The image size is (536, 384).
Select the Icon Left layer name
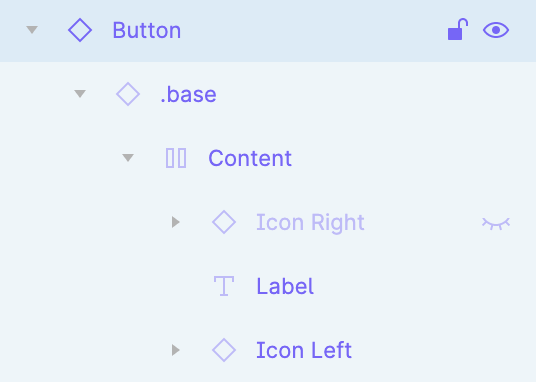point(304,350)
